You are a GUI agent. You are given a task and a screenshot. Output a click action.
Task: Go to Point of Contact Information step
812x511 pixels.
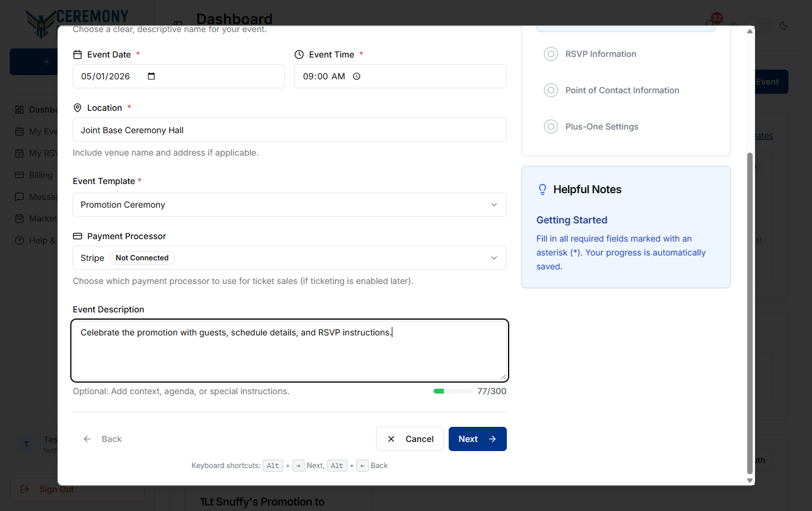tap(622, 90)
